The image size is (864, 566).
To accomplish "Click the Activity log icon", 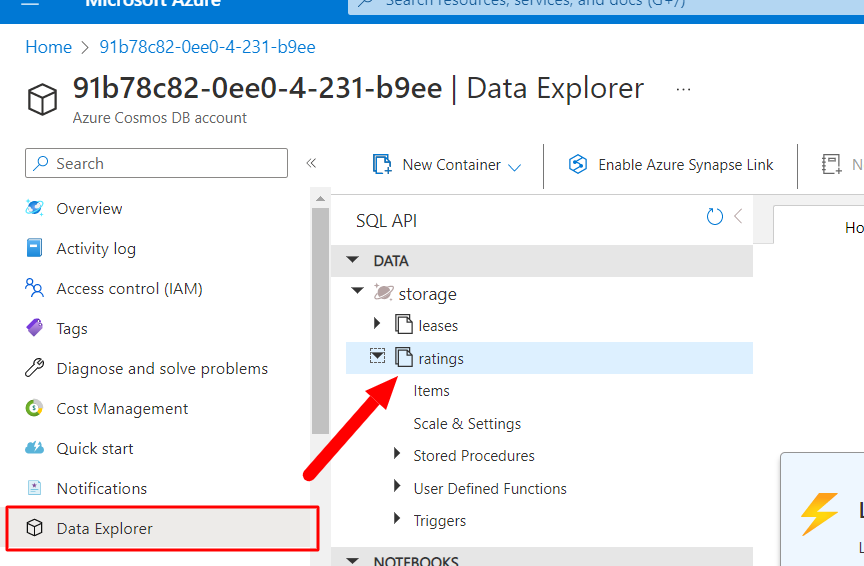I will click(x=34, y=248).
